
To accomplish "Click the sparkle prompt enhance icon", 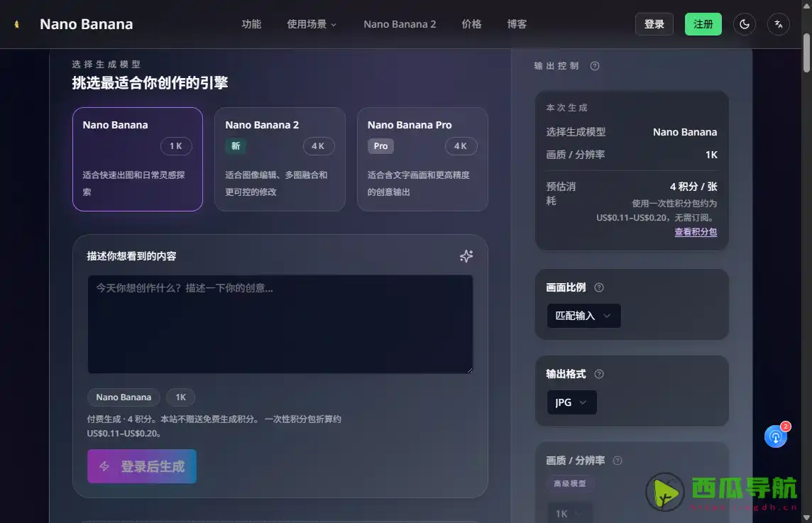I will (466, 255).
